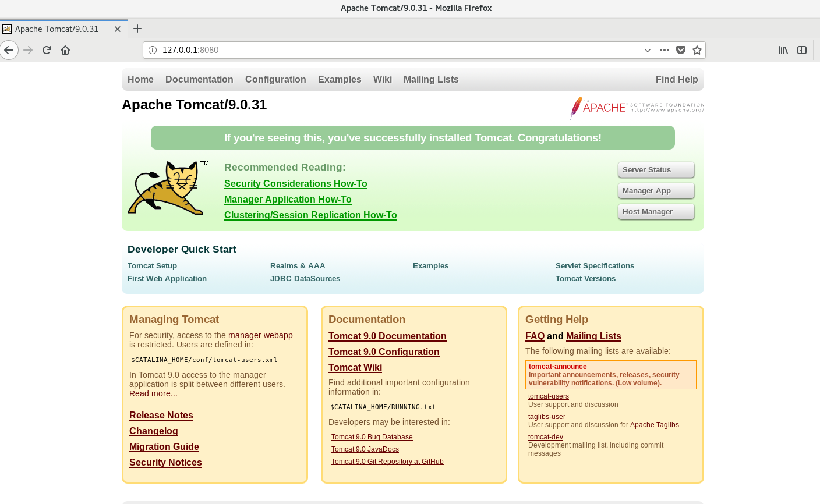Open the Library icon in the toolbar

click(x=783, y=50)
